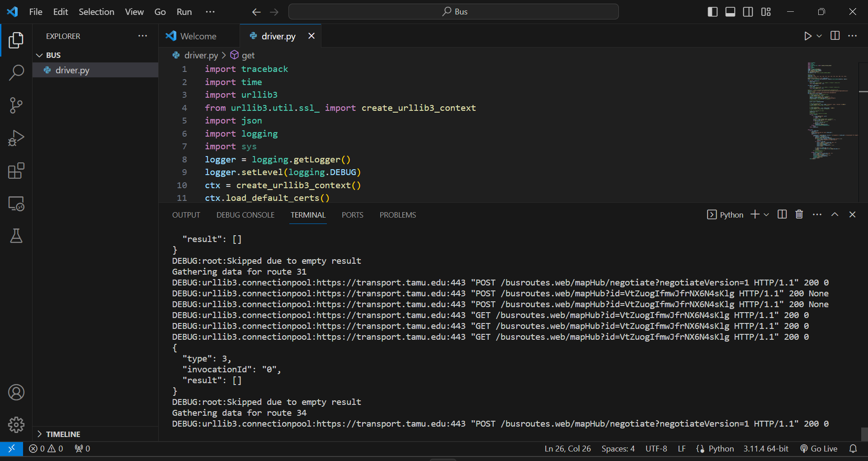Show more menu bar items
The image size is (868, 461).
[210, 12]
